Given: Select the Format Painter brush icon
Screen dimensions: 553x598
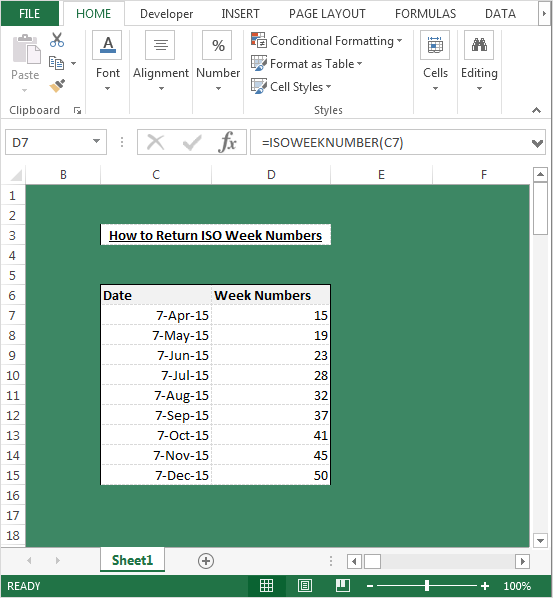Looking at the screenshot, I should pos(57,86).
